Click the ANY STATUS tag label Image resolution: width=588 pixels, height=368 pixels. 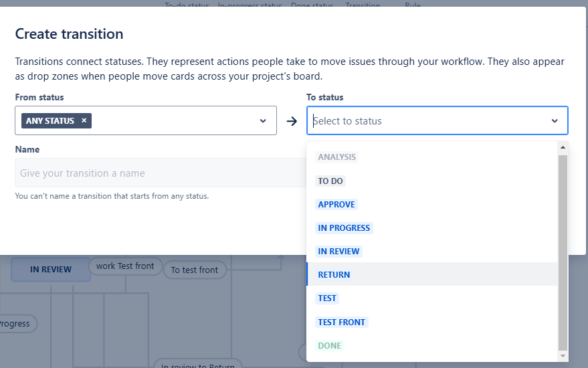tap(50, 121)
